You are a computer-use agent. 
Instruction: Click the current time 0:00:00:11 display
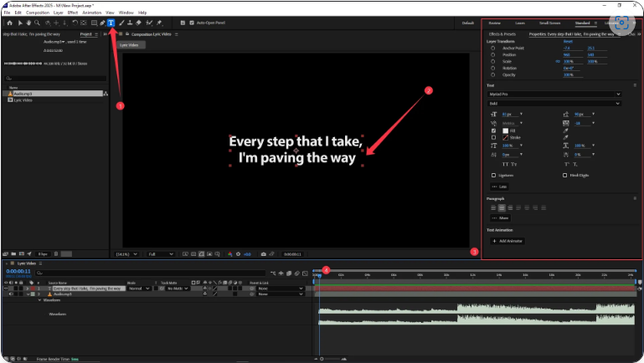pyautogui.click(x=18, y=271)
